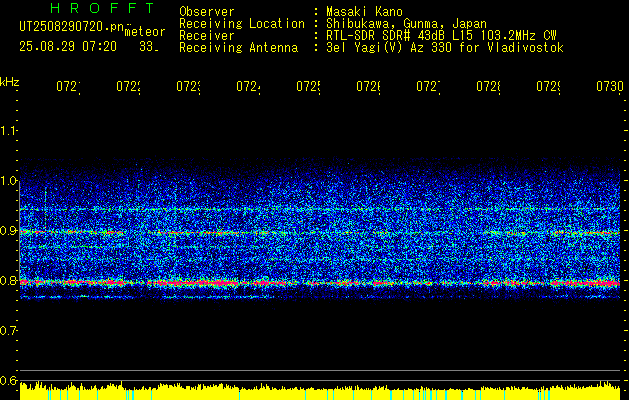Viewport: 629px width, 400px height.
Task: Click the 0.6 frequency axis label
Action: point(9,380)
